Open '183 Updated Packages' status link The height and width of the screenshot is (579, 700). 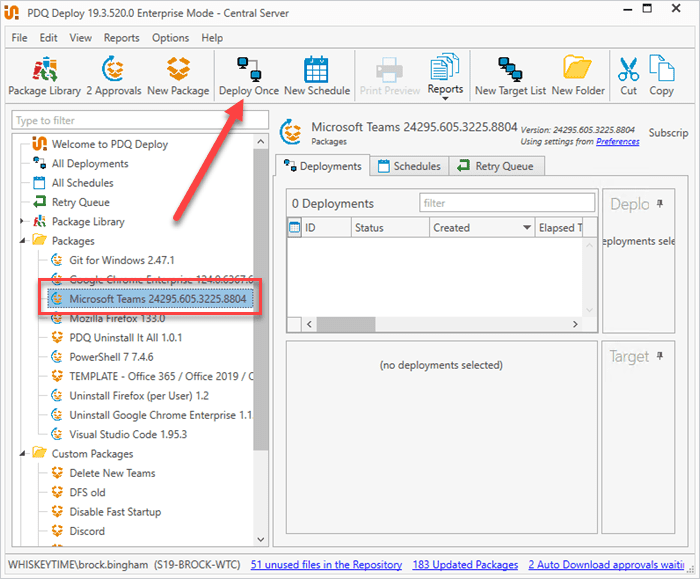click(x=465, y=565)
